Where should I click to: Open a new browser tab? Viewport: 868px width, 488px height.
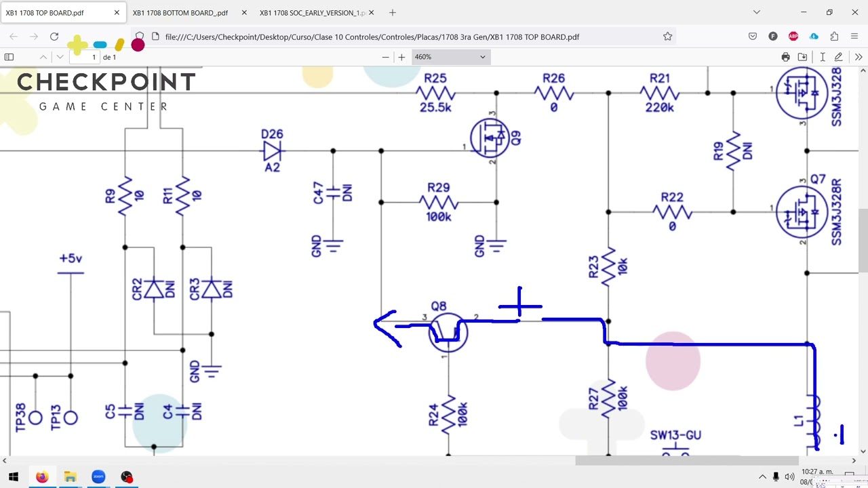point(392,12)
